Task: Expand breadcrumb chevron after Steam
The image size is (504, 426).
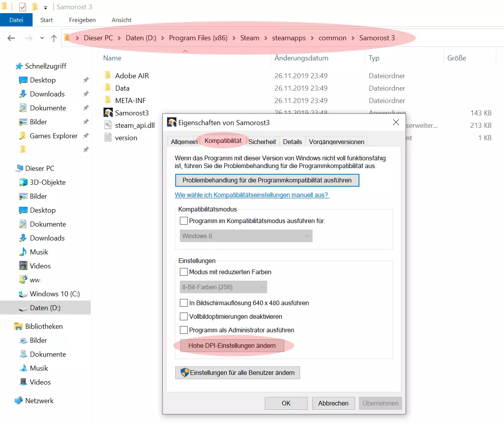Action: pos(266,38)
